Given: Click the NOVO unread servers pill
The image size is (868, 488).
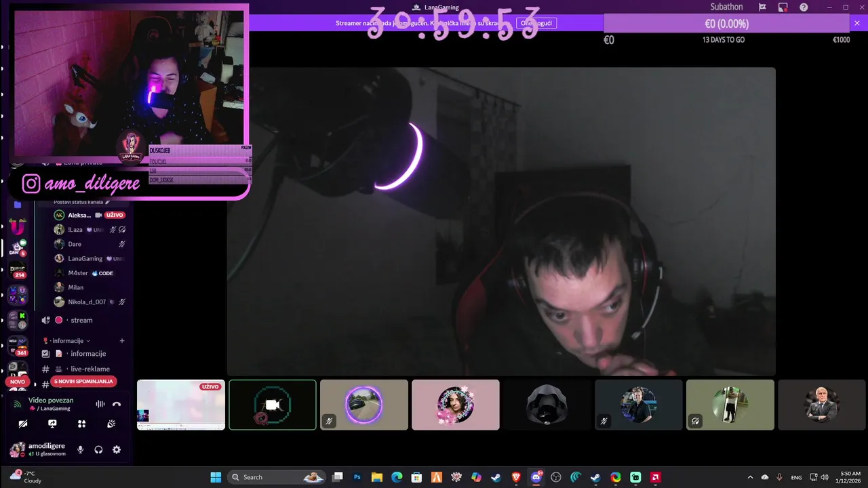Looking at the screenshot, I should tap(18, 382).
